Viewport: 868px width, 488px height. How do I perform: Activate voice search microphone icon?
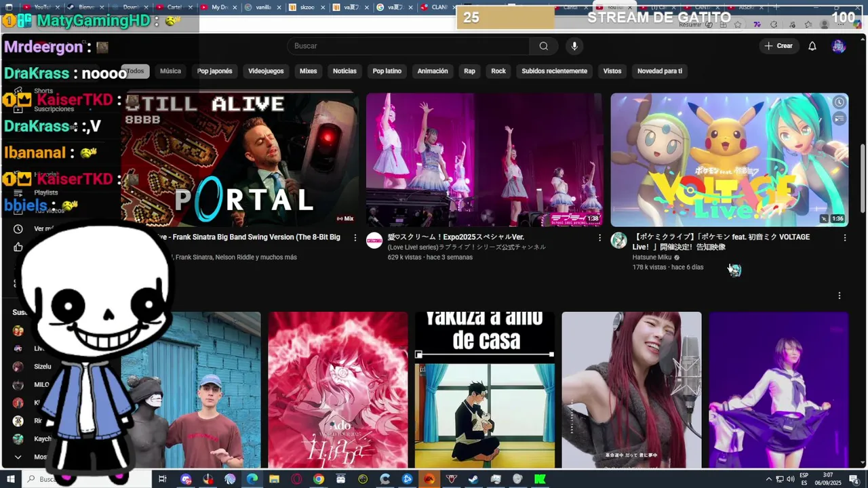(574, 46)
